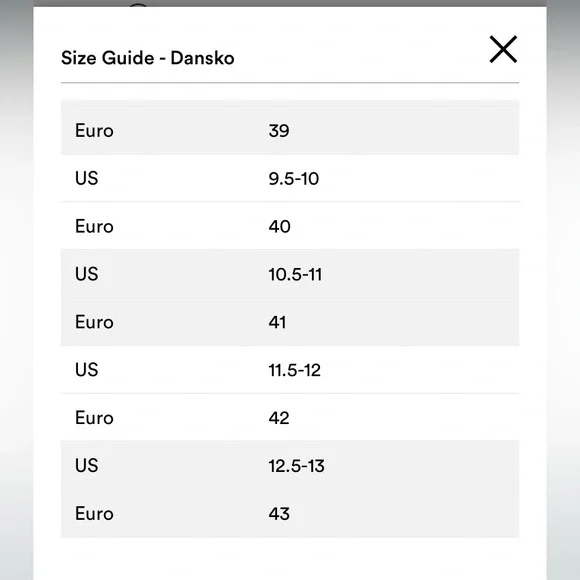Select the US 12.5-13 size row
Viewport: 580px width, 580px height.
(x=290, y=465)
